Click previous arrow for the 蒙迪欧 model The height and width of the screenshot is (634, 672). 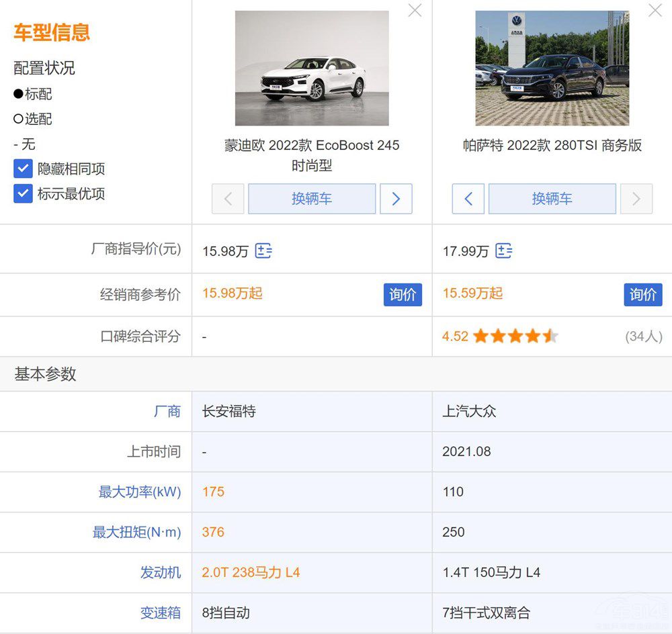(x=228, y=199)
